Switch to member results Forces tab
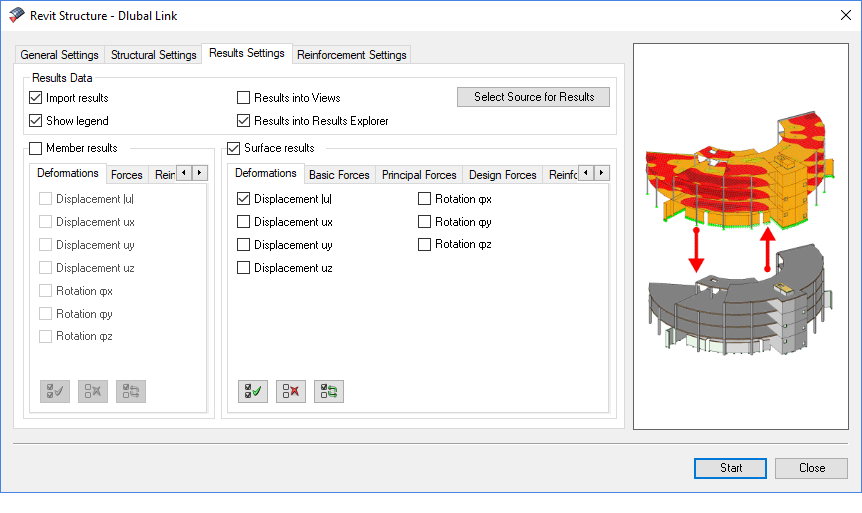 126,175
